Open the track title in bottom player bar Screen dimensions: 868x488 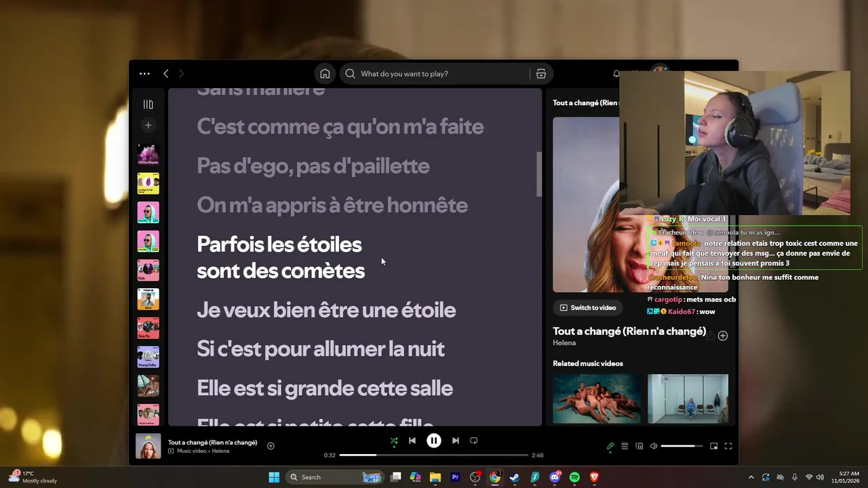coord(212,443)
